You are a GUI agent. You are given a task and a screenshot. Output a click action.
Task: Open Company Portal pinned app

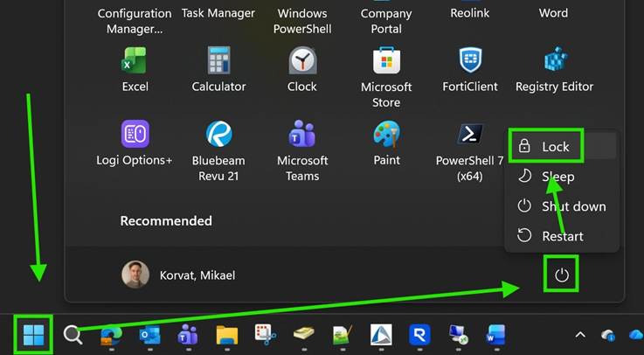point(386,20)
